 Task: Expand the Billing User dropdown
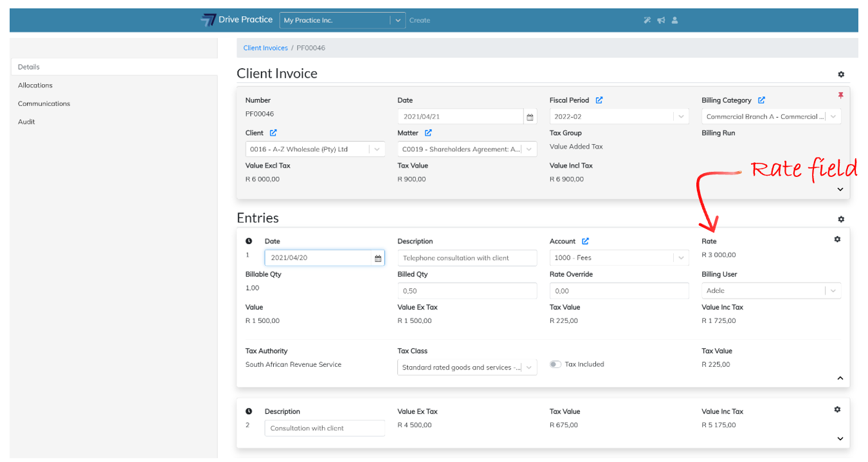(x=833, y=291)
